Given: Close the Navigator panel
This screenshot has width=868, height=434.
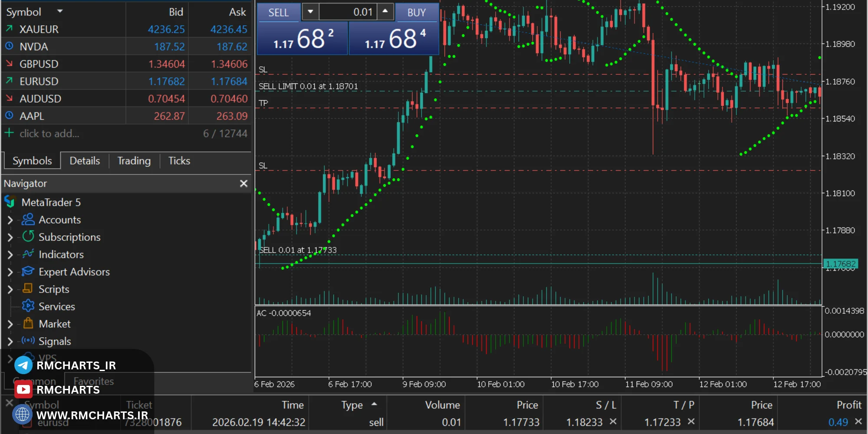Looking at the screenshot, I should (244, 184).
